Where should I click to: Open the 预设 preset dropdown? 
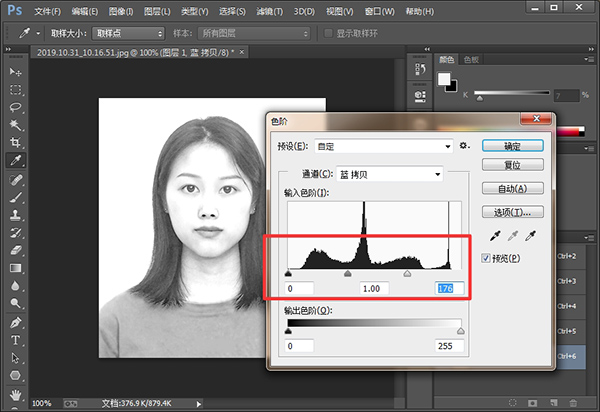[383, 146]
